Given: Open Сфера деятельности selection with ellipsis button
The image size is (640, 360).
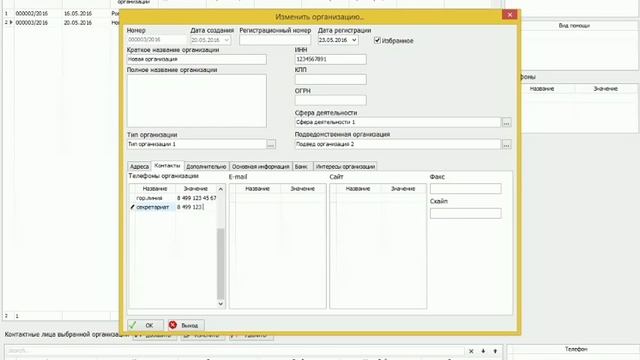Looking at the screenshot, I should click(x=506, y=122).
